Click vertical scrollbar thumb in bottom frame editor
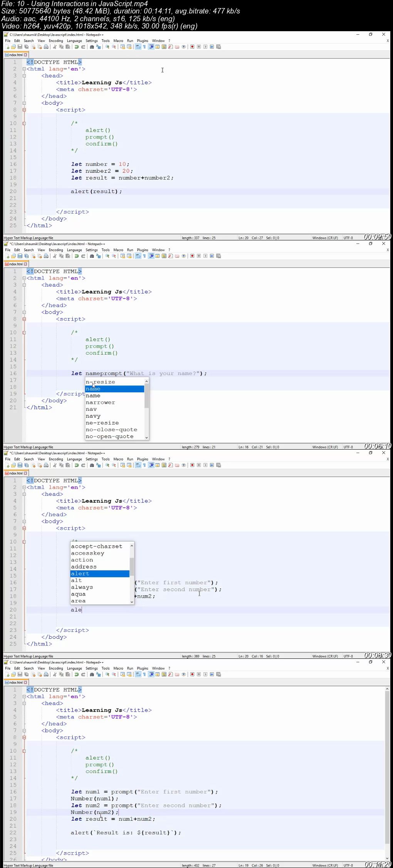Viewport: 393px width, 868px height. click(387, 767)
